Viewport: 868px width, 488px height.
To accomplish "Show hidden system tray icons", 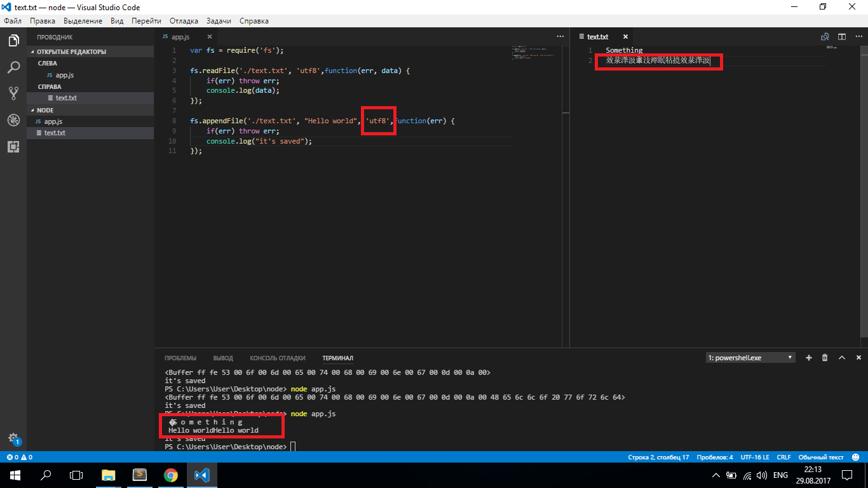I will coord(716,475).
